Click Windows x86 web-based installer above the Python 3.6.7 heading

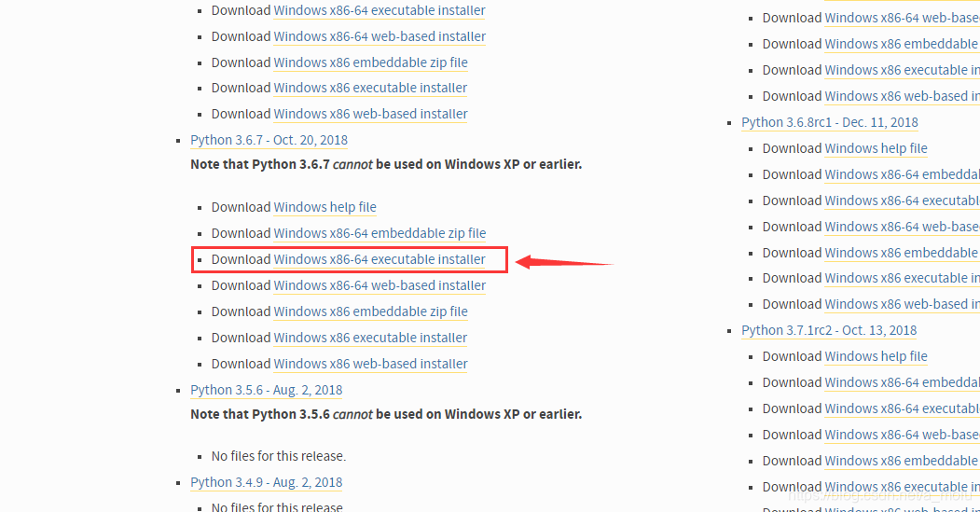coord(370,115)
